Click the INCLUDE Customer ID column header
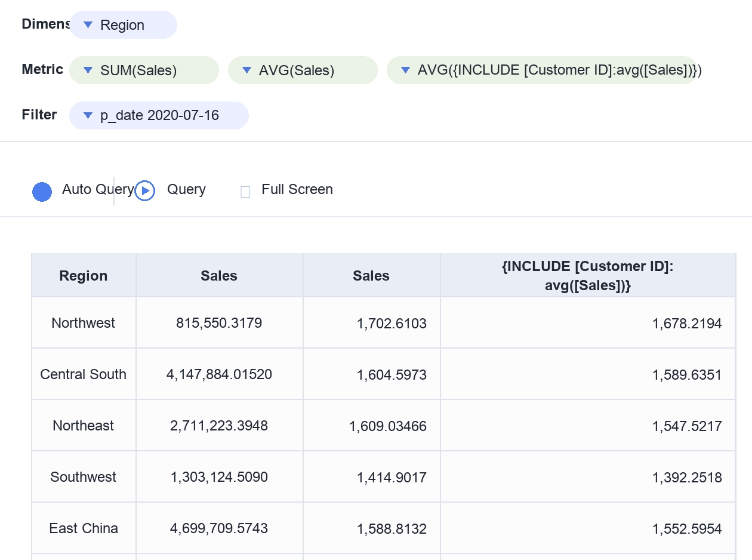Viewport: 752px width, 560px height. (x=588, y=275)
